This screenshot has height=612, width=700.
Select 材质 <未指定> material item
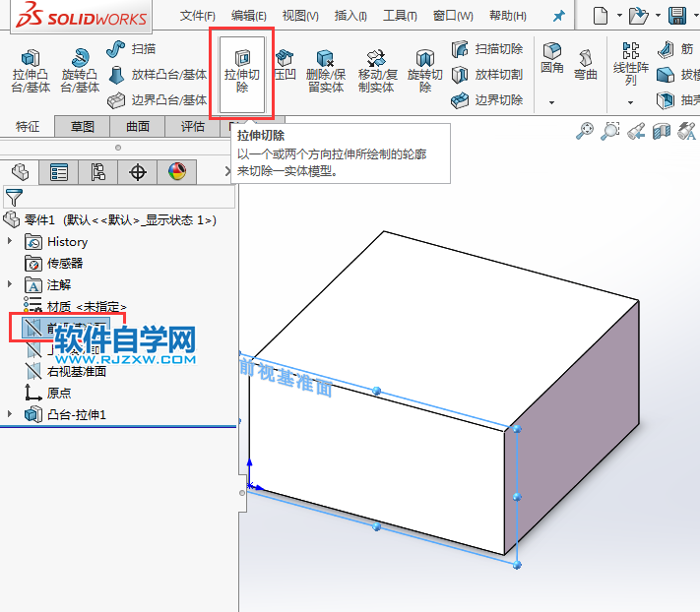click(x=75, y=306)
